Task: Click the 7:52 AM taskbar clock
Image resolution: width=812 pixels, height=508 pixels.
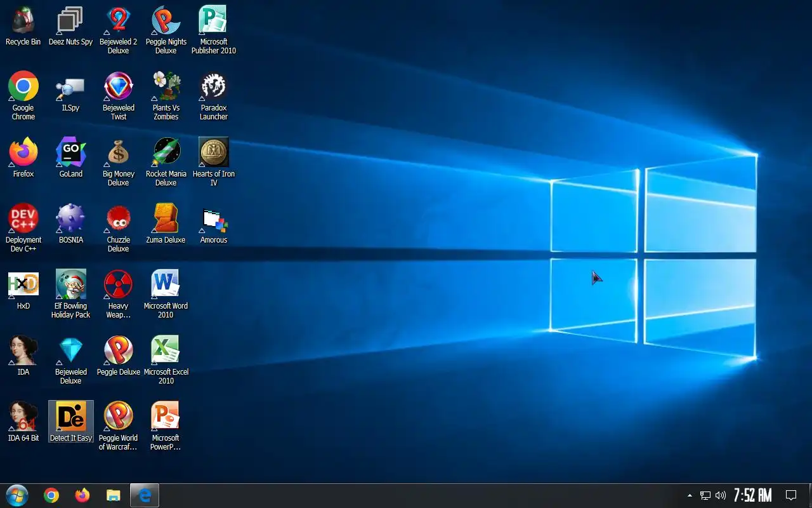Action: pyautogui.click(x=752, y=495)
